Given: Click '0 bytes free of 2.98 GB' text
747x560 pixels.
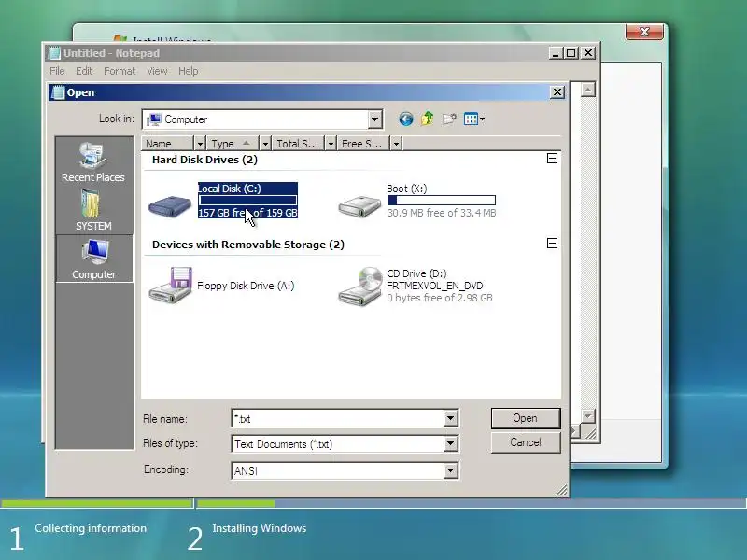Looking at the screenshot, I should point(439,298).
